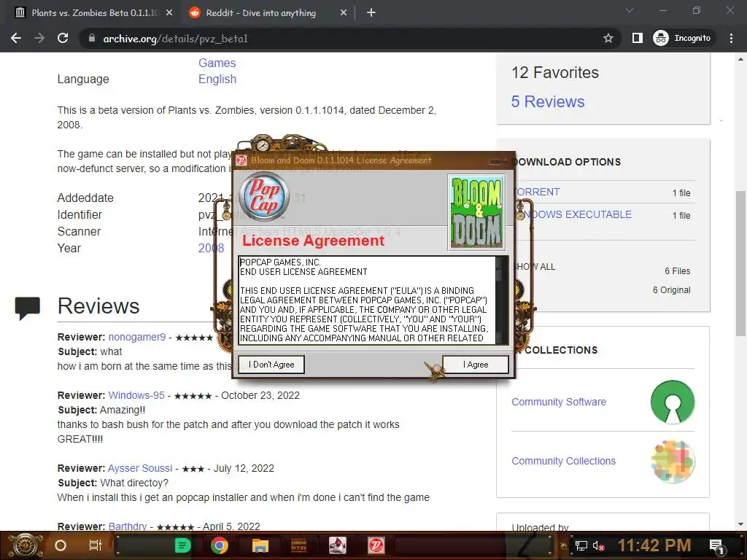
Task: Open the Chrome side panel icon
Action: click(637, 38)
